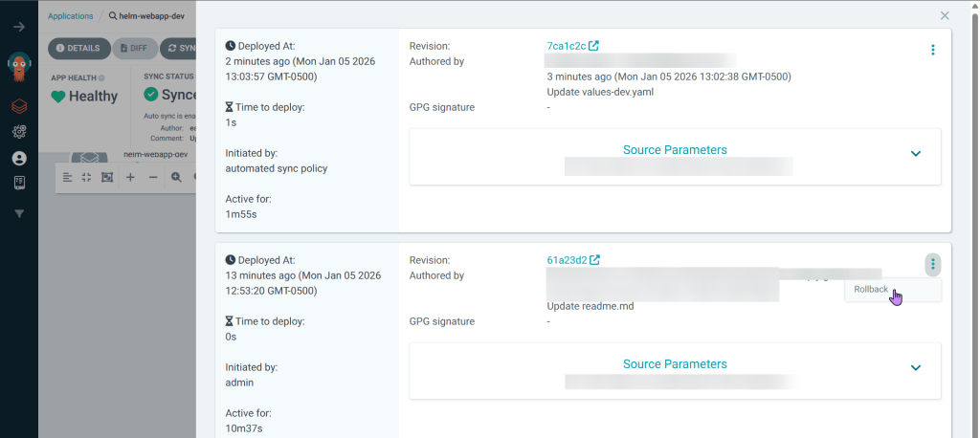Click the Argo CD octopus logo

[19, 68]
